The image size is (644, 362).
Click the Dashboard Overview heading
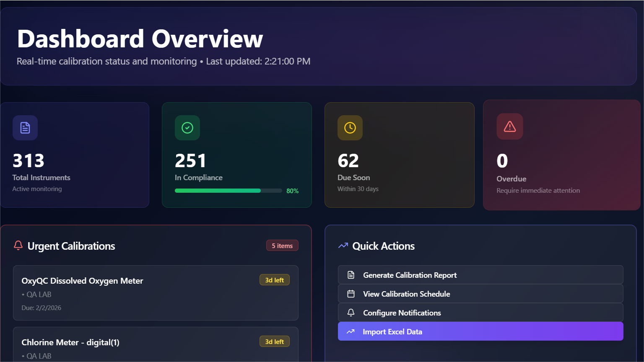tap(140, 39)
